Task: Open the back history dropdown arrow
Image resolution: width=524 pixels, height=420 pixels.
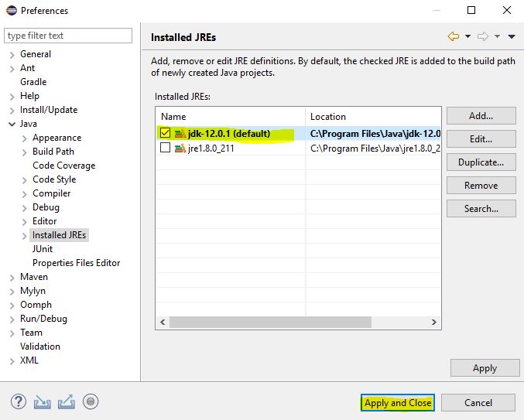Action: point(467,36)
